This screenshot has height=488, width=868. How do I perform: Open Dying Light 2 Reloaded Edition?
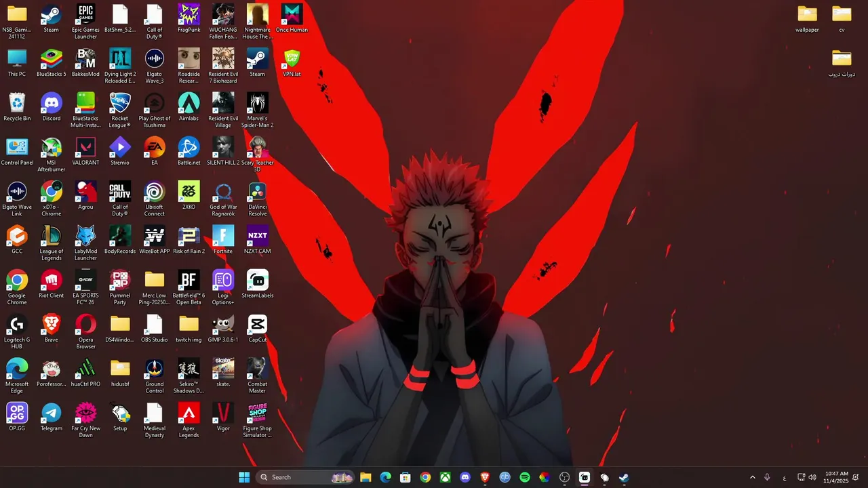pos(120,66)
